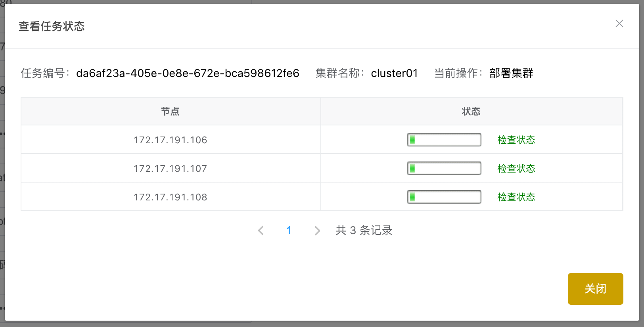Go to previous page with left chevron
The image size is (644, 327).
[261, 231]
